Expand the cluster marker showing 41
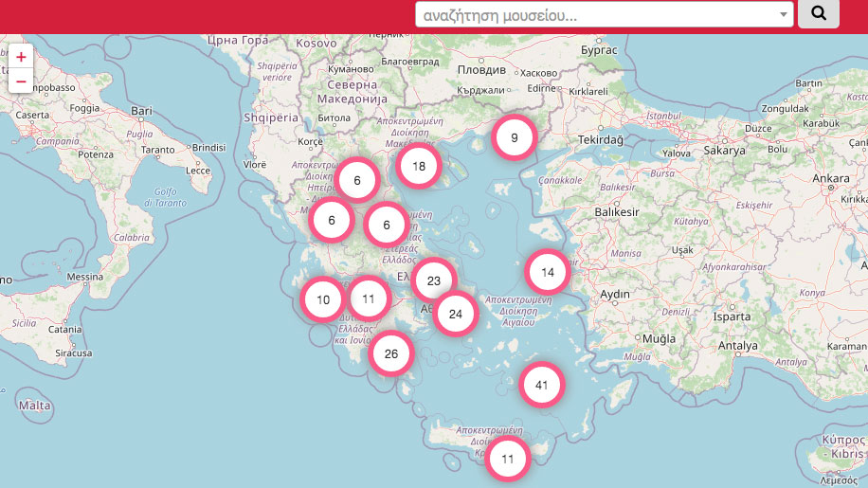 click(x=542, y=385)
